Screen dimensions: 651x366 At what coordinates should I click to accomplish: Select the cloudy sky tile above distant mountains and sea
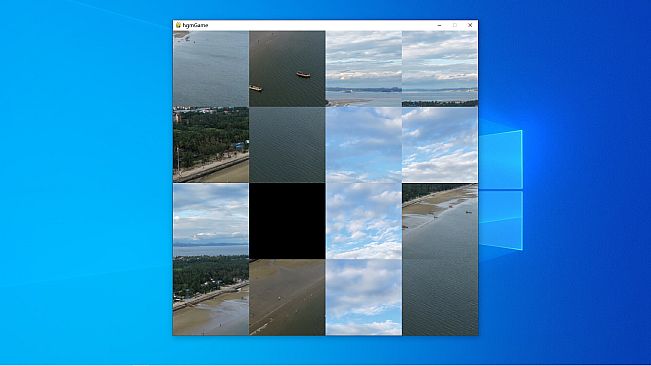click(x=211, y=221)
